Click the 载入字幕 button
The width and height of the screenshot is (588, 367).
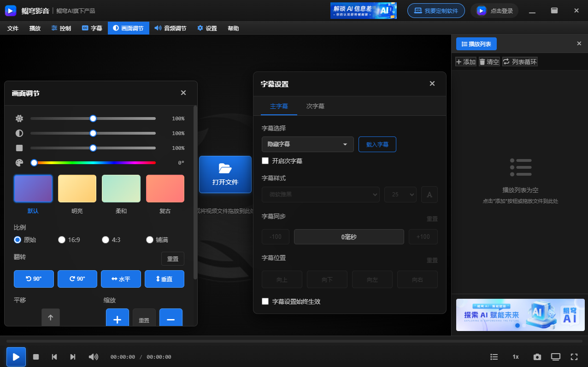pyautogui.click(x=377, y=144)
